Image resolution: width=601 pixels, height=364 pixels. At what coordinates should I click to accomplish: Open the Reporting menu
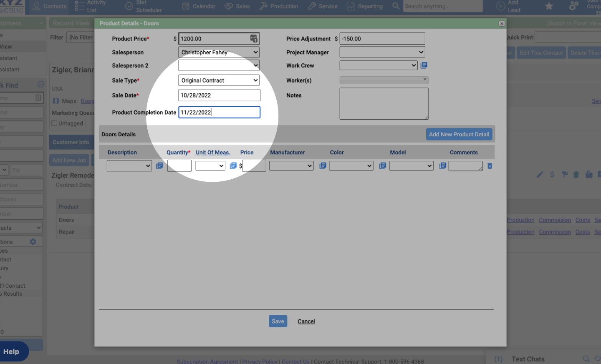click(x=365, y=6)
